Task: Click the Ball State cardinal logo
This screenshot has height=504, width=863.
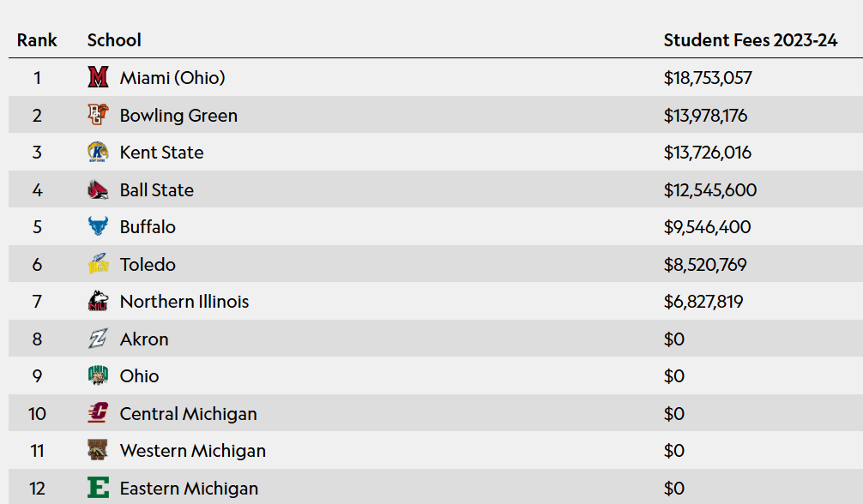Action: pyautogui.click(x=98, y=189)
